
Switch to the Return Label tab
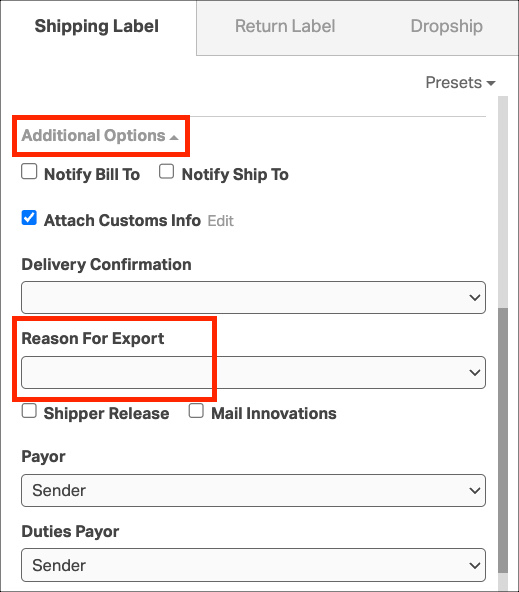285,26
